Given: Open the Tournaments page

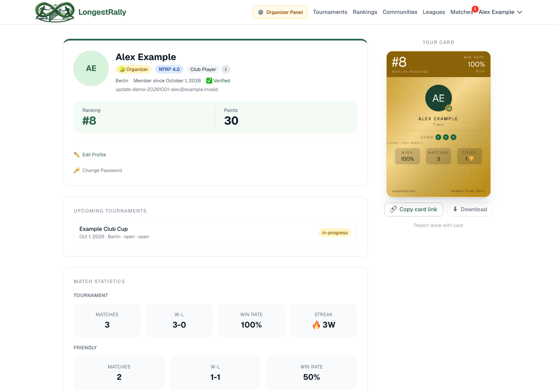Looking at the screenshot, I should click(330, 12).
